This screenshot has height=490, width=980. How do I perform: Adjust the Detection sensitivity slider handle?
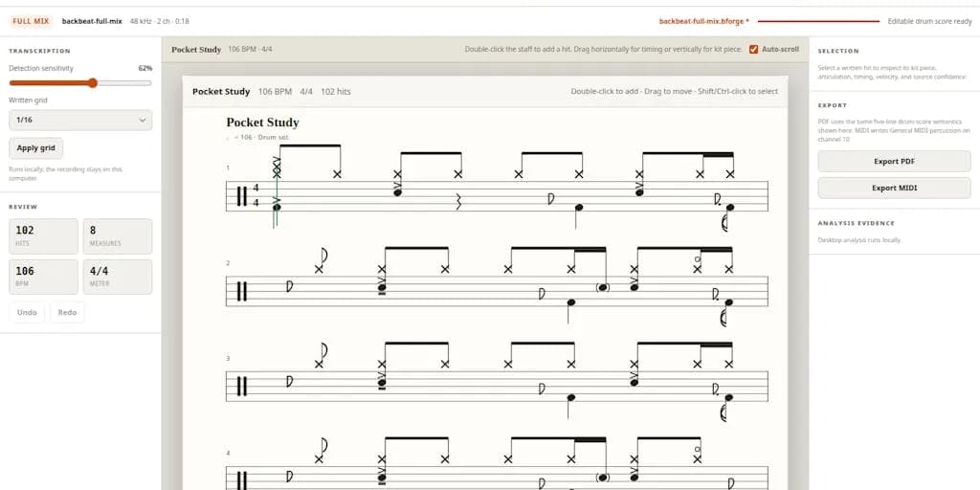click(93, 83)
